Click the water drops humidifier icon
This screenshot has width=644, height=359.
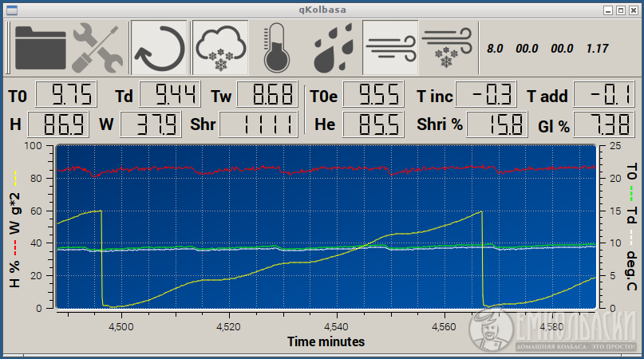click(333, 48)
